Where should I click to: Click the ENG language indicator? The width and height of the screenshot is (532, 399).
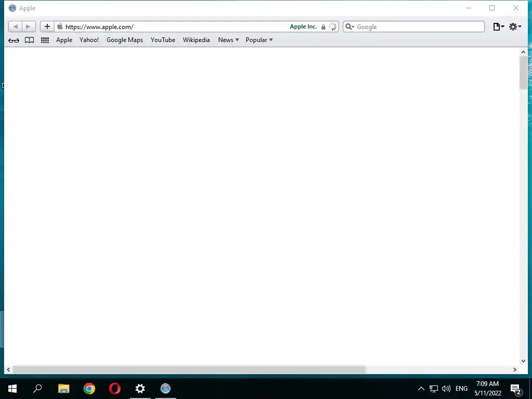coord(461,389)
